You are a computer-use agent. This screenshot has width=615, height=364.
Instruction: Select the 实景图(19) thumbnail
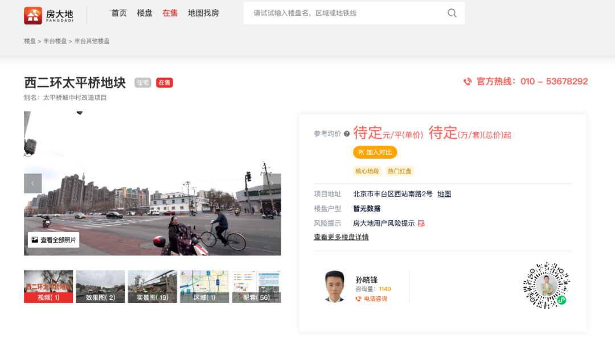[x=153, y=287]
